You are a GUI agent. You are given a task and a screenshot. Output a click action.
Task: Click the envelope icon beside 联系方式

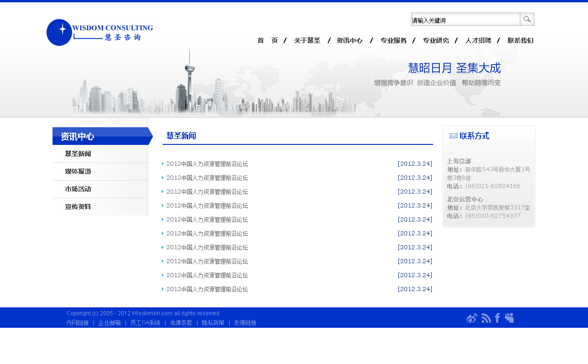tap(453, 136)
